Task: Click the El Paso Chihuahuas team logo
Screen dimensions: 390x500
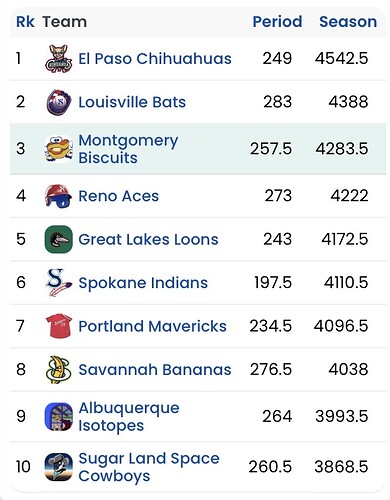Action: coord(59,59)
